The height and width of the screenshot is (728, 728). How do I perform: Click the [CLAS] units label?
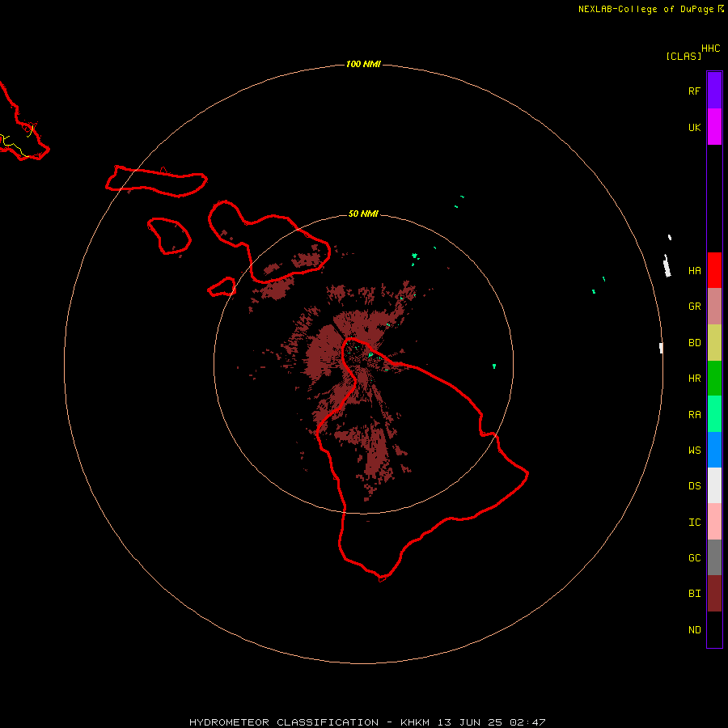point(684,56)
